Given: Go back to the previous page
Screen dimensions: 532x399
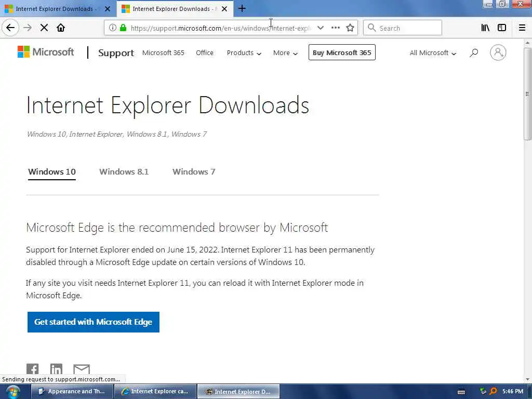Looking at the screenshot, I should point(10,28).
